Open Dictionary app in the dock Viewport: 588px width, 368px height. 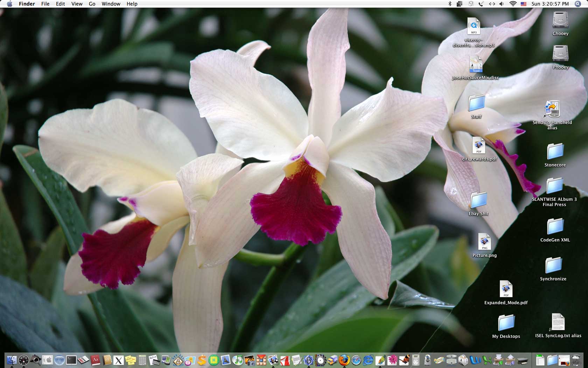(x=95, y=360)
